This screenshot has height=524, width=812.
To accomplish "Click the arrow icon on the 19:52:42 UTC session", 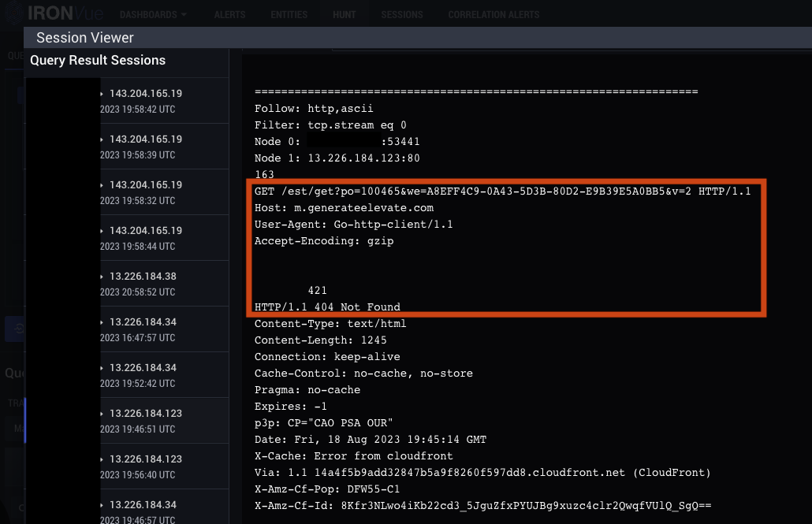I will (102, 368).
